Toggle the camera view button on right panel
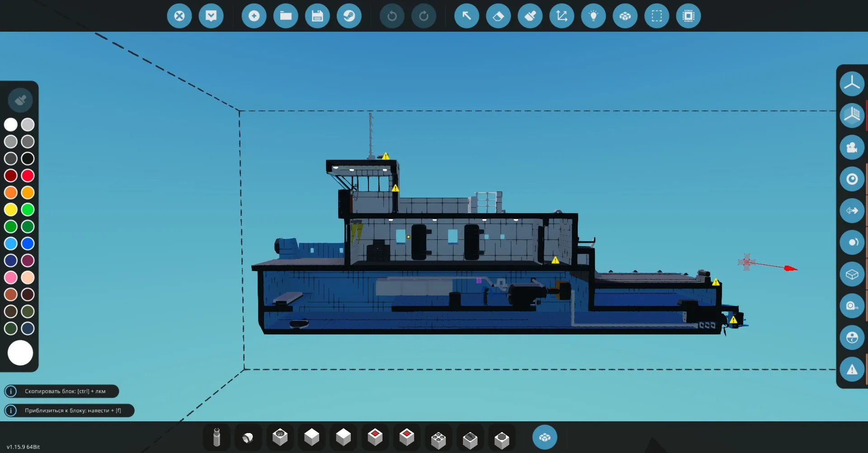The height and width of the screenshot is (453, 868). click(852, 148)
